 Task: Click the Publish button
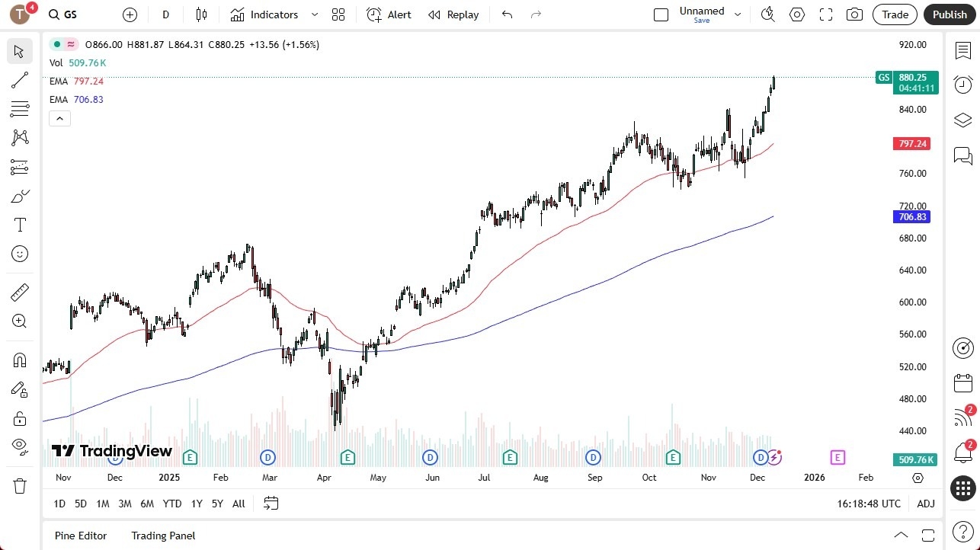tap(949, 14)
